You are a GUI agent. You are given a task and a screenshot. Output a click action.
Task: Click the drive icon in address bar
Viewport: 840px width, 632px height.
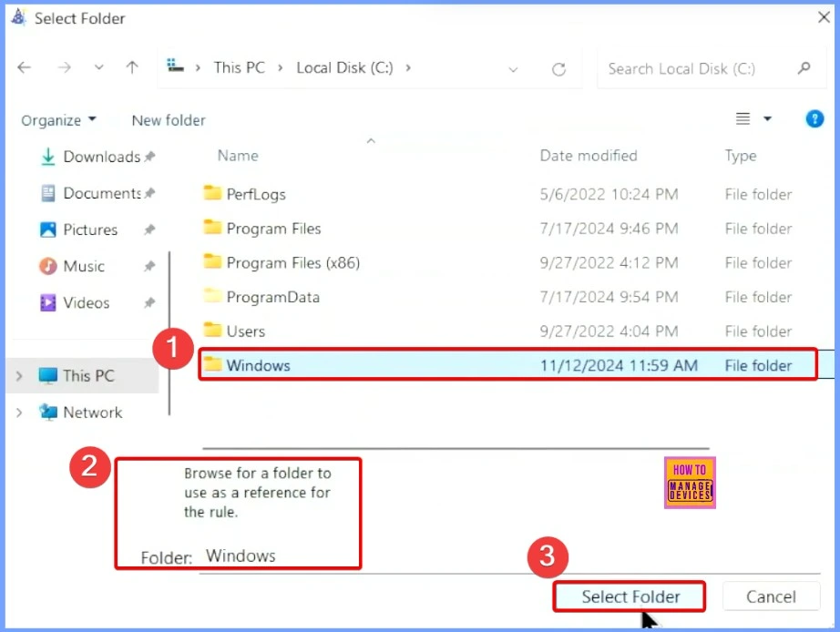pos(175,66)
